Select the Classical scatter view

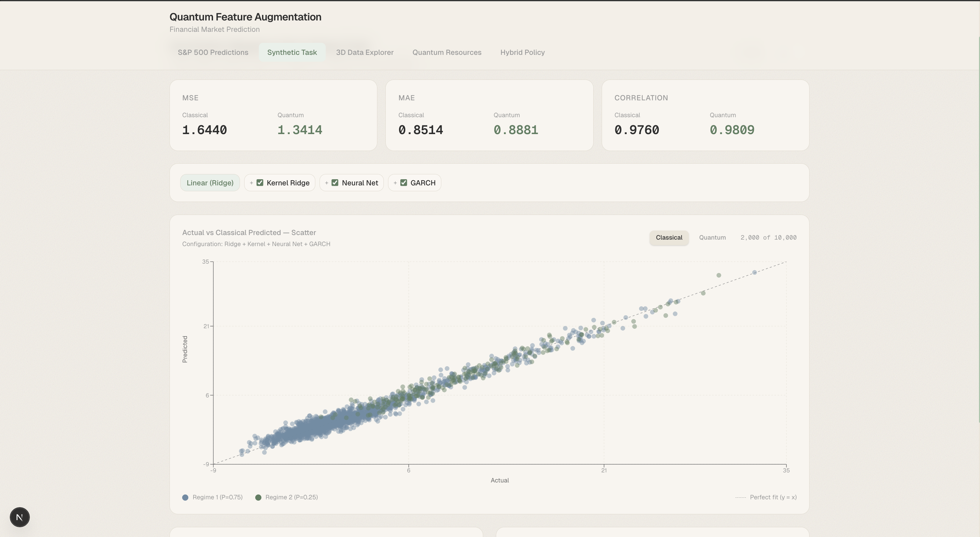coord(669,238)
